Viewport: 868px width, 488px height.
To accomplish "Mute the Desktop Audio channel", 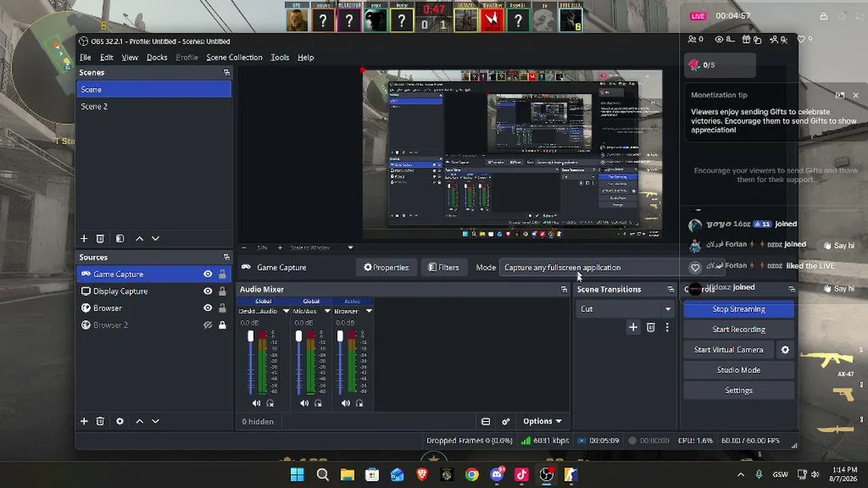I will [x=256, y=403].
